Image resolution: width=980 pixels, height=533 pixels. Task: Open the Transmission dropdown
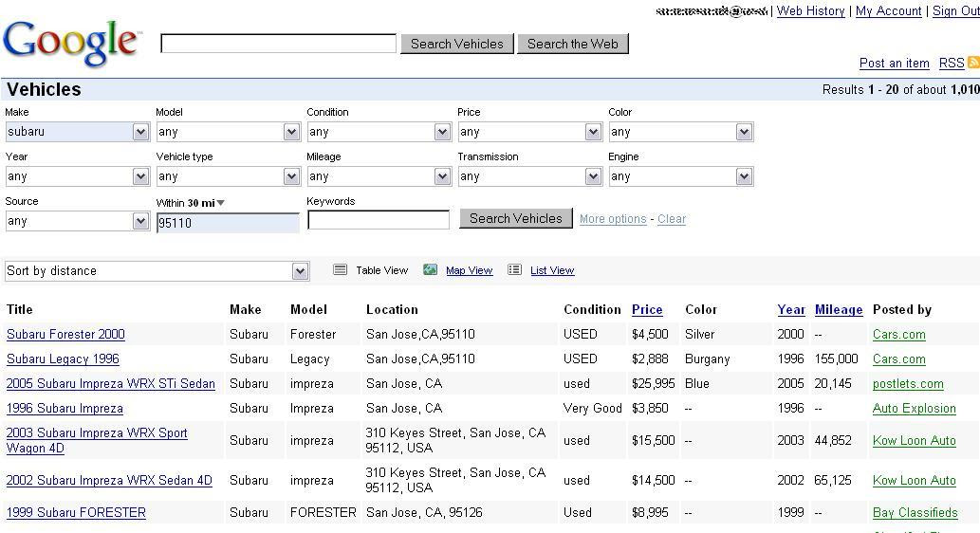530,176
